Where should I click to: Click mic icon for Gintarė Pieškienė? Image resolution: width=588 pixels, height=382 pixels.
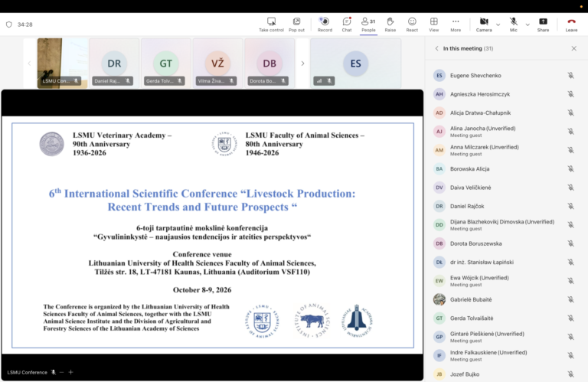point(570,337)
